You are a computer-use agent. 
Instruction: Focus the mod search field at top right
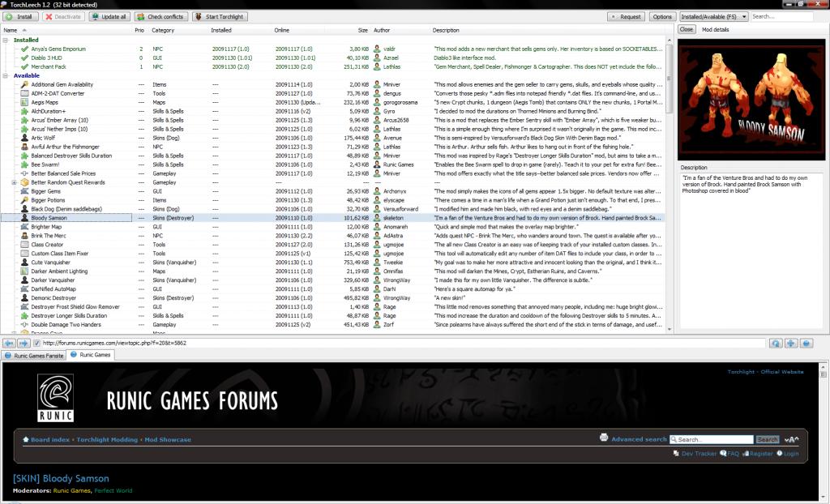tap(781, 16)
